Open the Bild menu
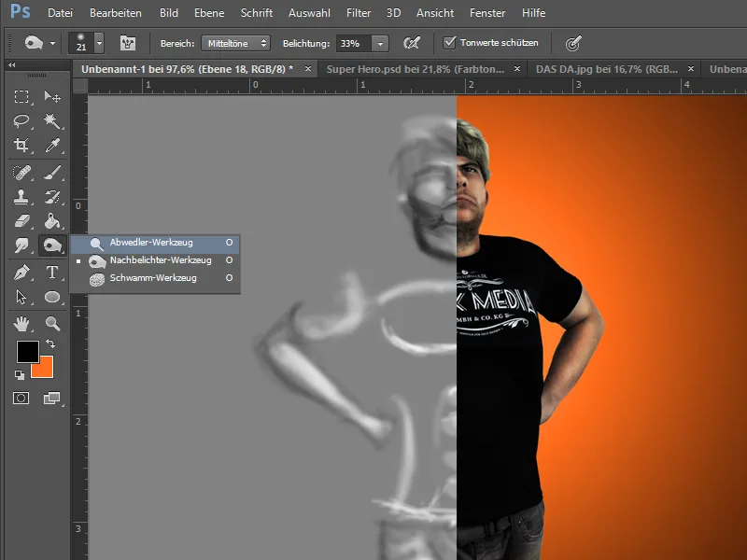Image resolution: width=747 pixels, height=560 pixels. [x=169, y=13]
